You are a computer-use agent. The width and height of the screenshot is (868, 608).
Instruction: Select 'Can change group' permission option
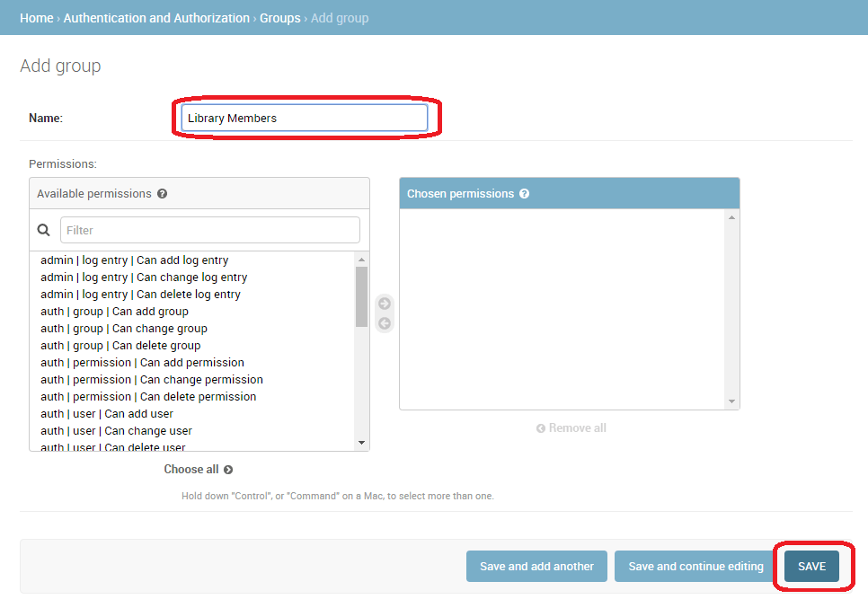coord(124,329)
